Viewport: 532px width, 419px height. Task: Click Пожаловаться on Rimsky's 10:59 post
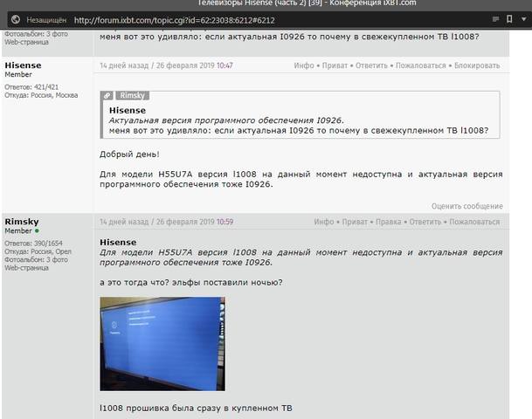tap(474, 222)
